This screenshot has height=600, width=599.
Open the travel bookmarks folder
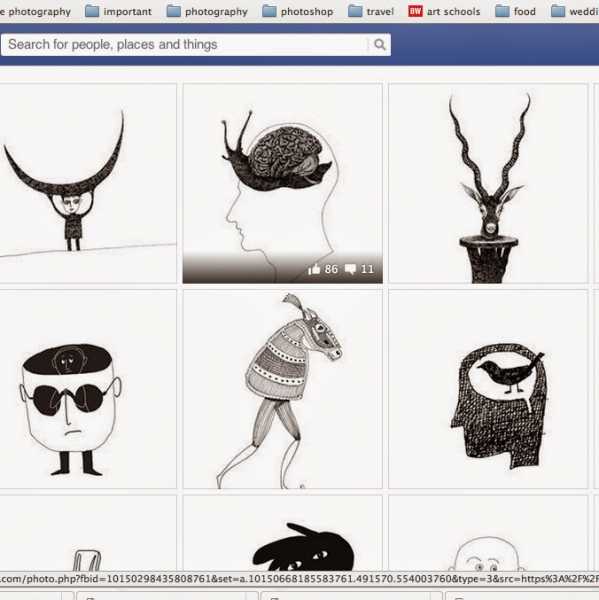pos(371,11)
